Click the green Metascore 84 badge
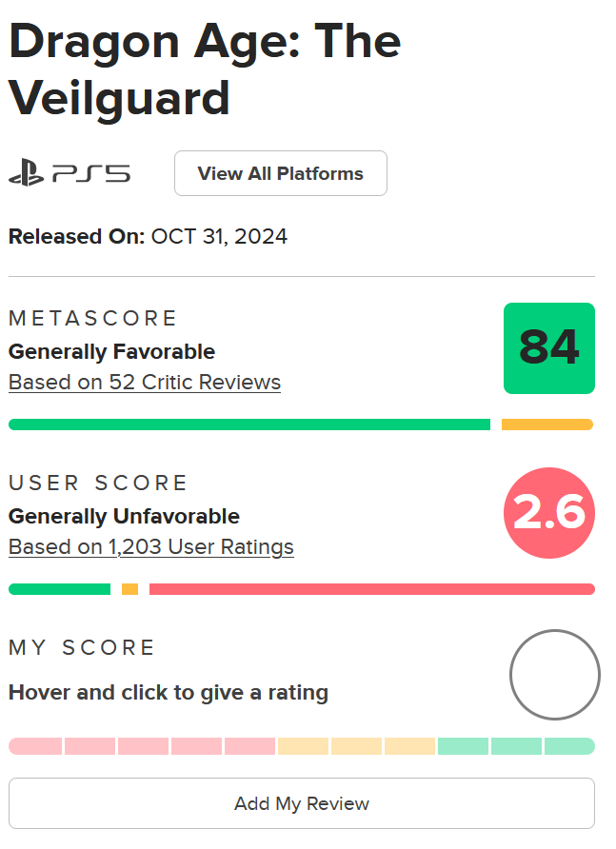 [548, 348]
